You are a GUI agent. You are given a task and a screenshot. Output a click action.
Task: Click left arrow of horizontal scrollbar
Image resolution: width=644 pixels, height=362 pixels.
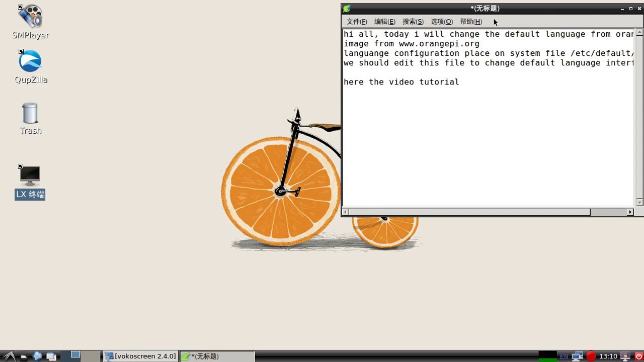coord(346,212)
